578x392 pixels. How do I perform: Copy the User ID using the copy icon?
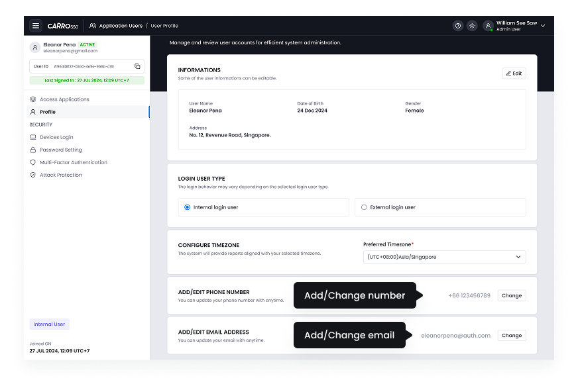[139, 66]
